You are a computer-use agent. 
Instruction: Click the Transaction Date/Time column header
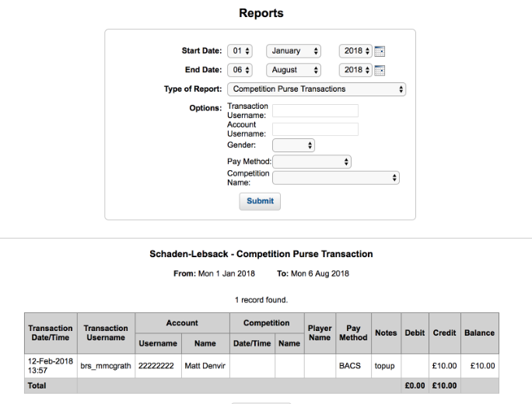tap(51, 333)
